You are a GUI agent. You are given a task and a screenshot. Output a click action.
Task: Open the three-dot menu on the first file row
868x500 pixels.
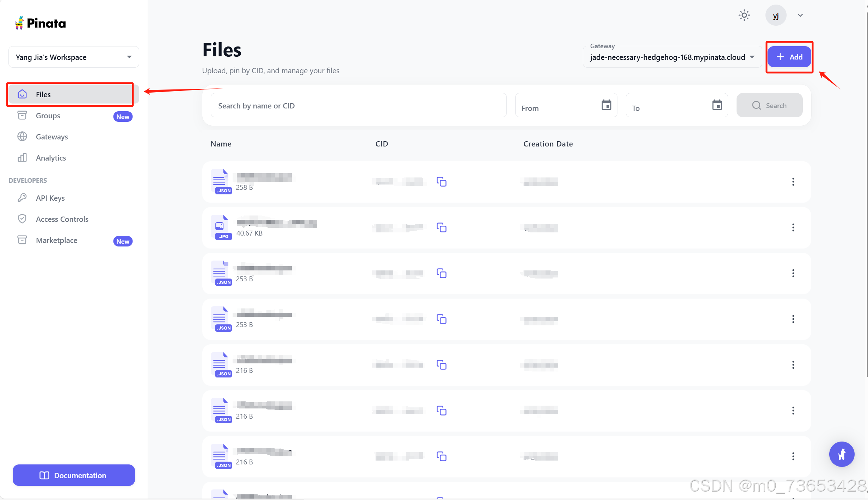793,182
